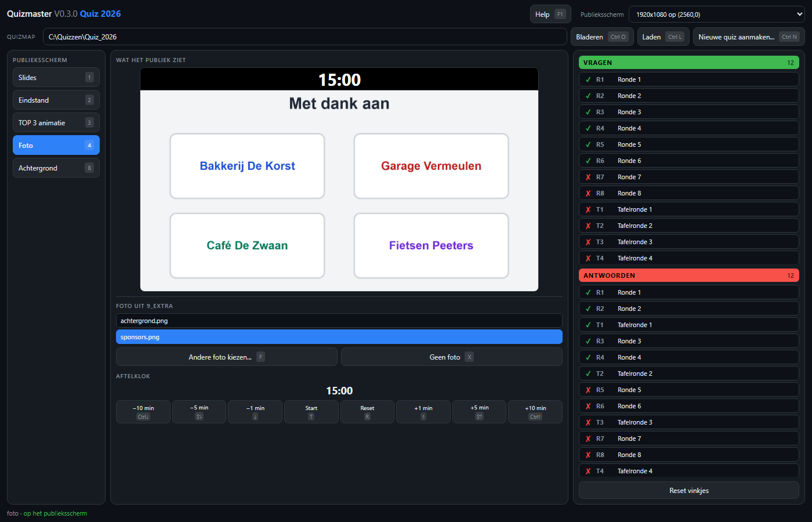
Task: Click the 15:00 value under Aftelklok
Action: (x=339, y=391)
